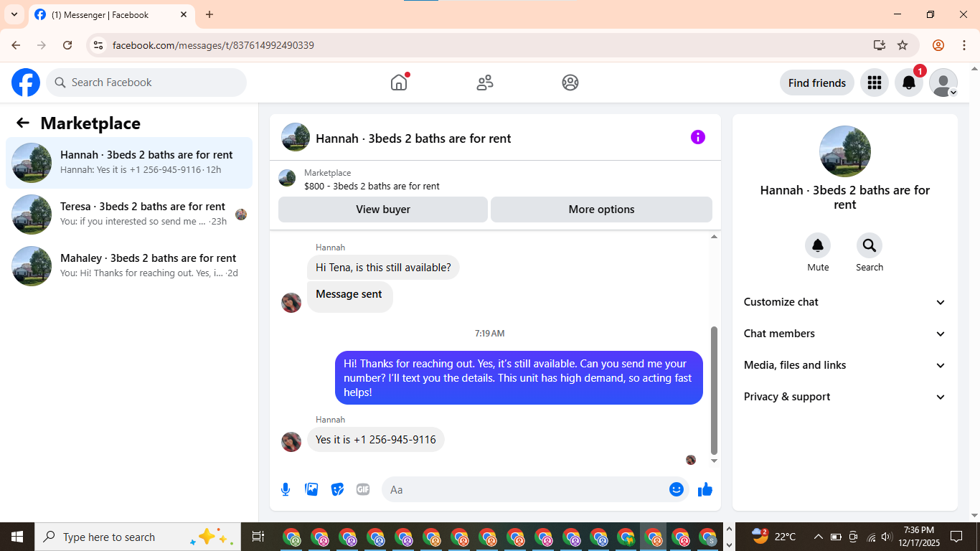Expand Media, files and links section

[x=845, y=365]
